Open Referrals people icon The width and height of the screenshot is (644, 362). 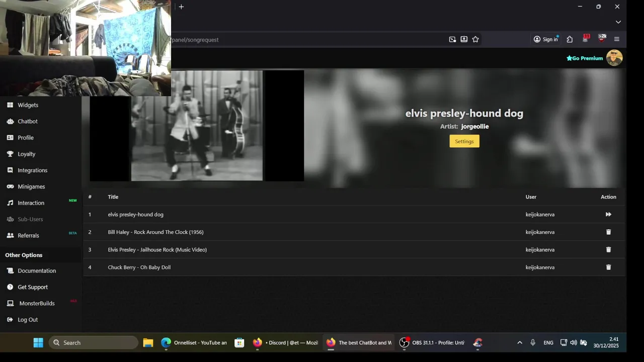10,235
